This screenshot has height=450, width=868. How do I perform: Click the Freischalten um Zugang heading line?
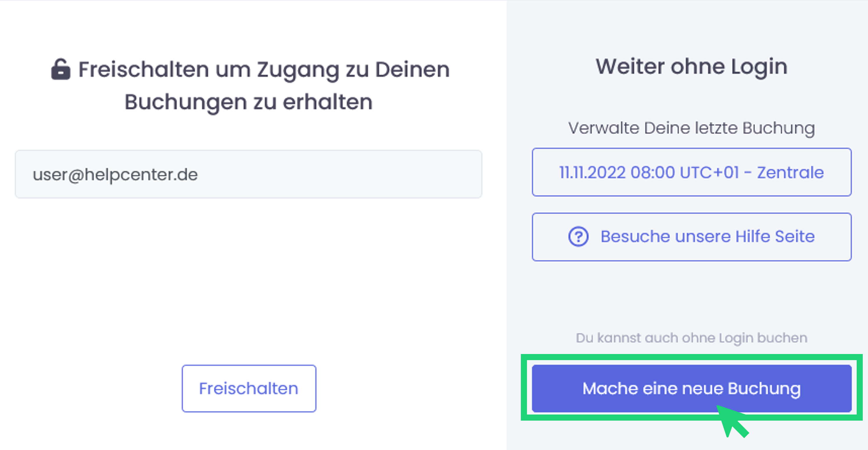coord(264,70)
